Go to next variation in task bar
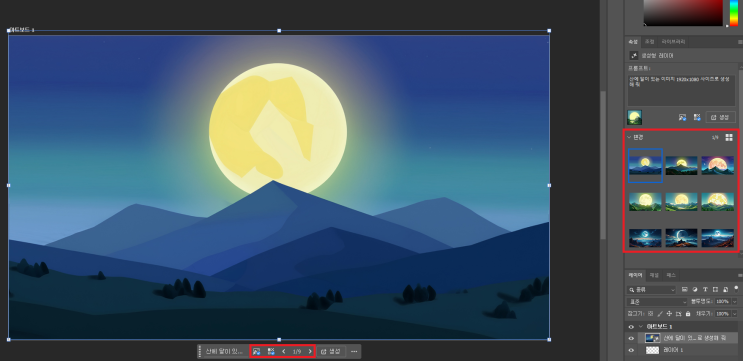 click(310, 352)
